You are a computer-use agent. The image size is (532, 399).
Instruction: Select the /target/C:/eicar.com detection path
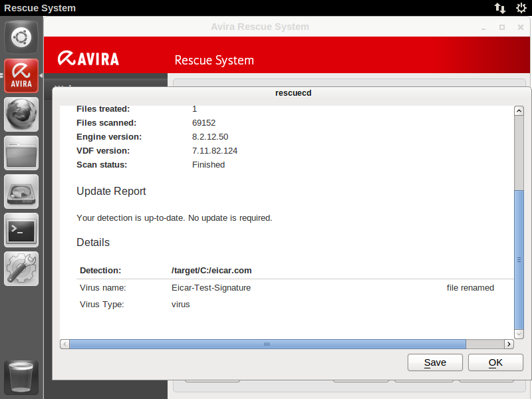pyautogui.click(x=211, y=271)
